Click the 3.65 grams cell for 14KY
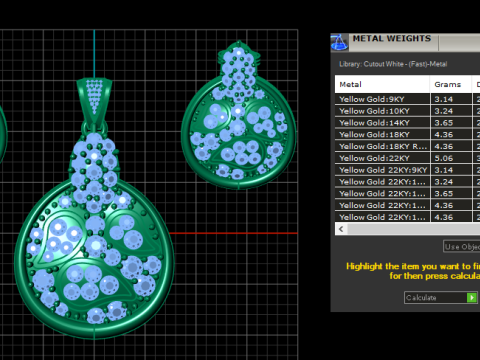 pyautogui.click(x=451, y=123)
